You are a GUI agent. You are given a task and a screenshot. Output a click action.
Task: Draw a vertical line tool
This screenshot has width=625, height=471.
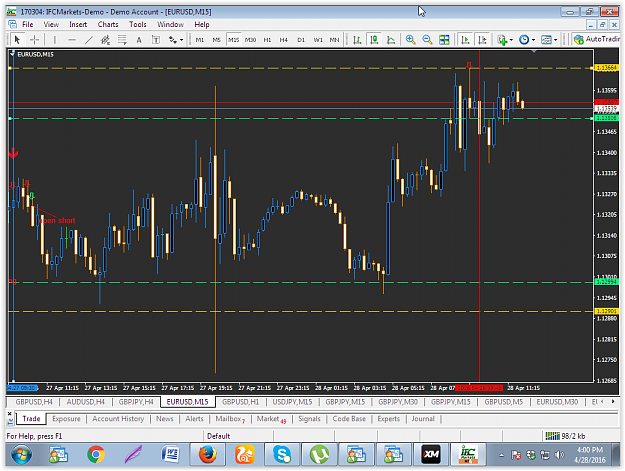[55, 40]
